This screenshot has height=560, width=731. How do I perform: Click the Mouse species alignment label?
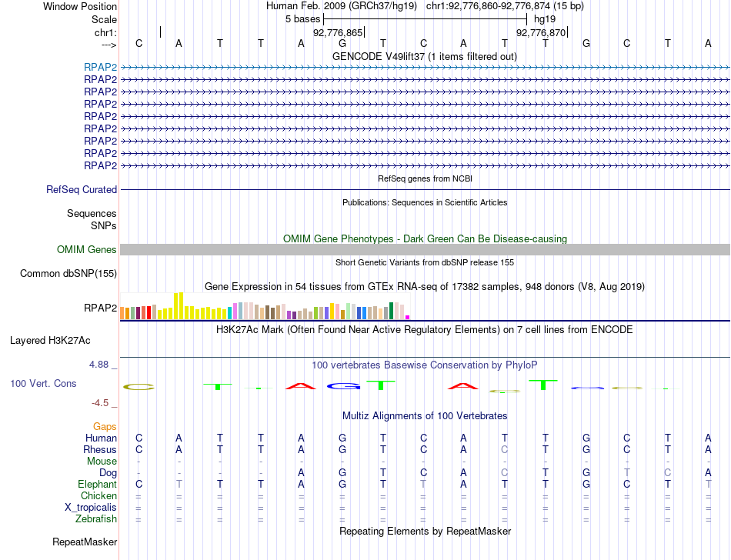tap(102, 462)
